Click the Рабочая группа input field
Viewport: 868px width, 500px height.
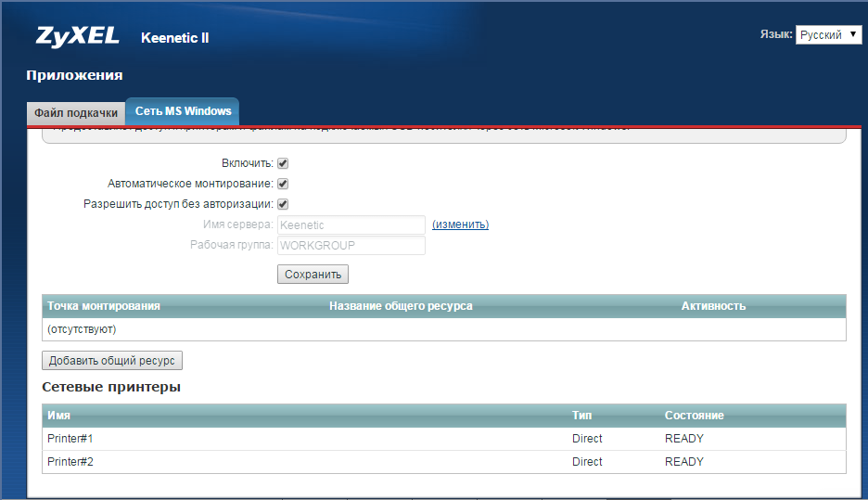coord(351,245)
